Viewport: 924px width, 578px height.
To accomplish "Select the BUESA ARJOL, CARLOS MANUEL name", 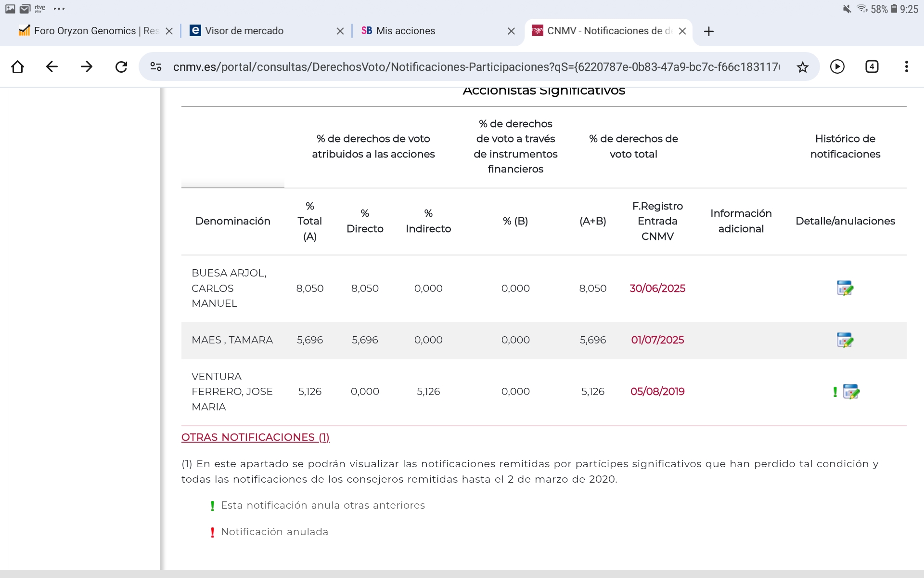I will click(229, 288).
